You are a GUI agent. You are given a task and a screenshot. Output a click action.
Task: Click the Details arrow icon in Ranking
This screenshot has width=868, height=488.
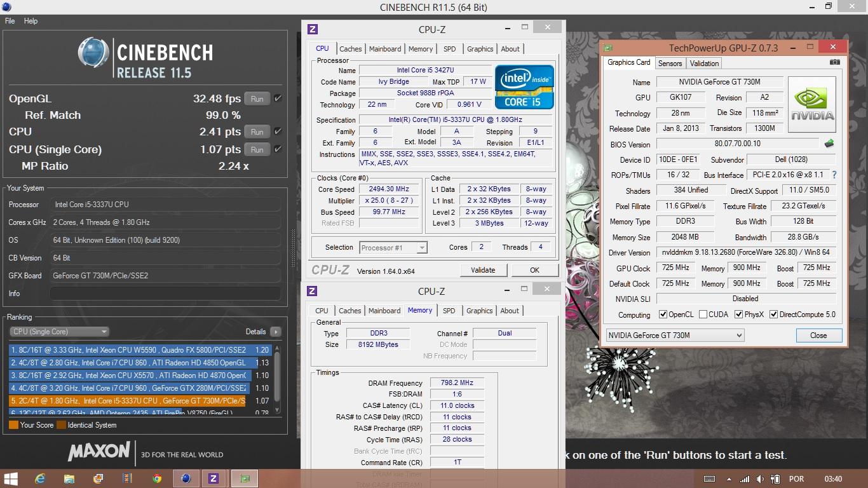[275, 332]
